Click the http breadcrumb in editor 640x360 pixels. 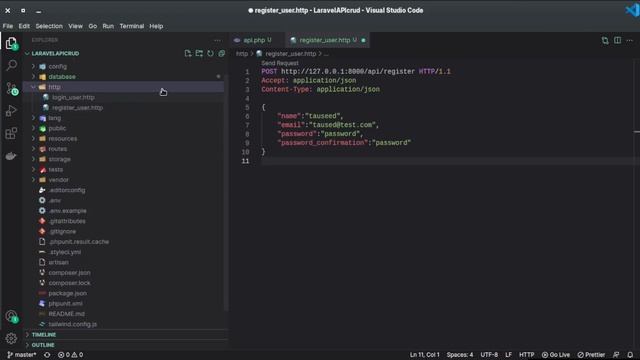pos(242,54)
